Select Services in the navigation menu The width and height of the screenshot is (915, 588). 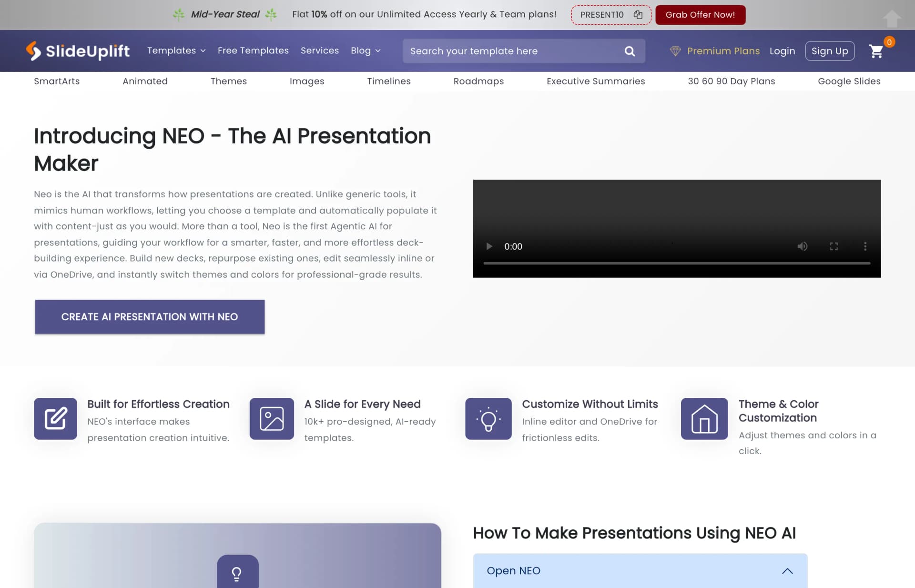pos(319,51)
